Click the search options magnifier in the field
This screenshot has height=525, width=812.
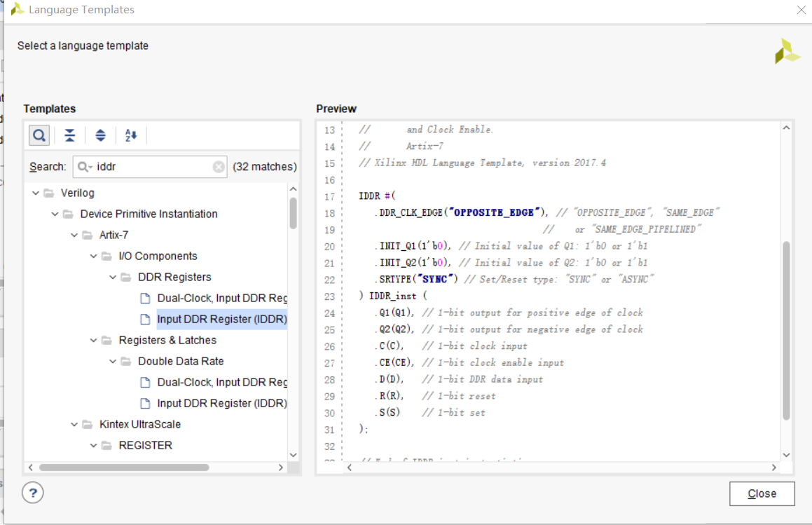[x=85, y=167]
